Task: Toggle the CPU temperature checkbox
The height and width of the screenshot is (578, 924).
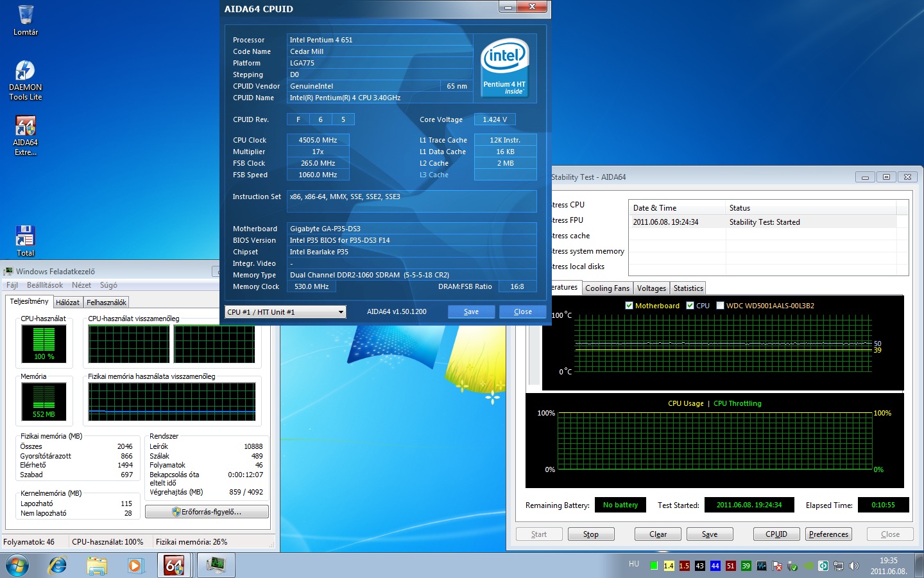Action: 690,306
